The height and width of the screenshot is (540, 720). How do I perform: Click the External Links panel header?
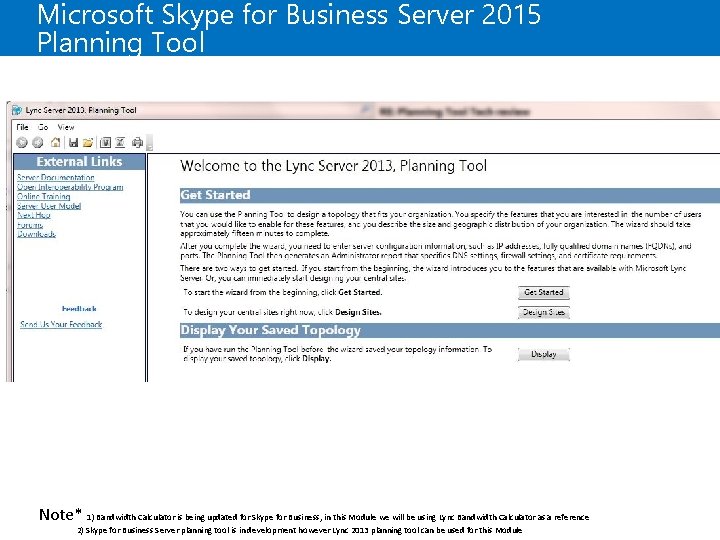coord(79,162)
